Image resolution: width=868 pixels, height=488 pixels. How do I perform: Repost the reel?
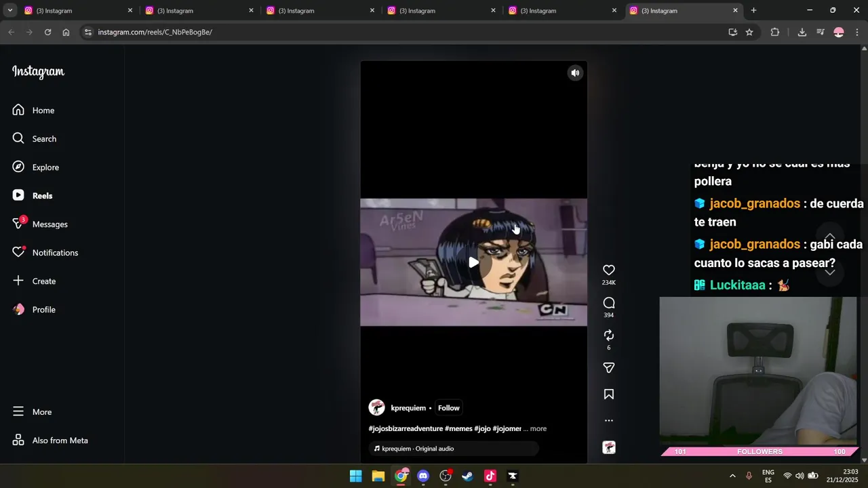[609, 335]
